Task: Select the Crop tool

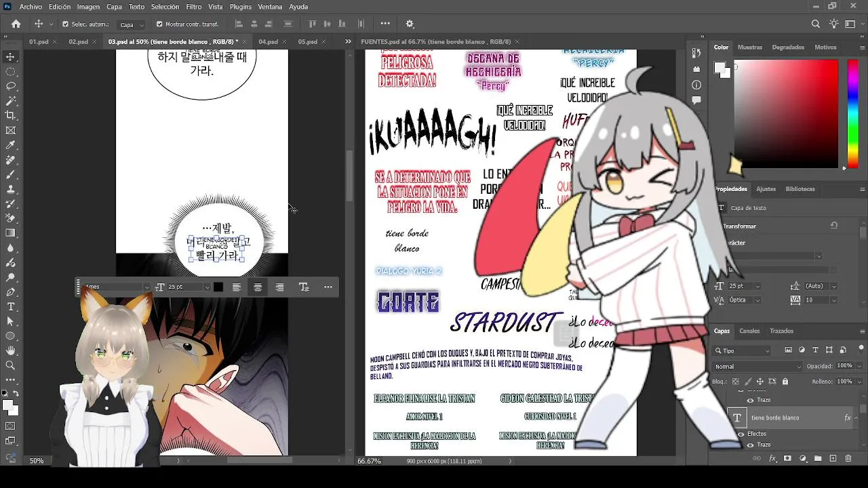Action: (10, 115)
